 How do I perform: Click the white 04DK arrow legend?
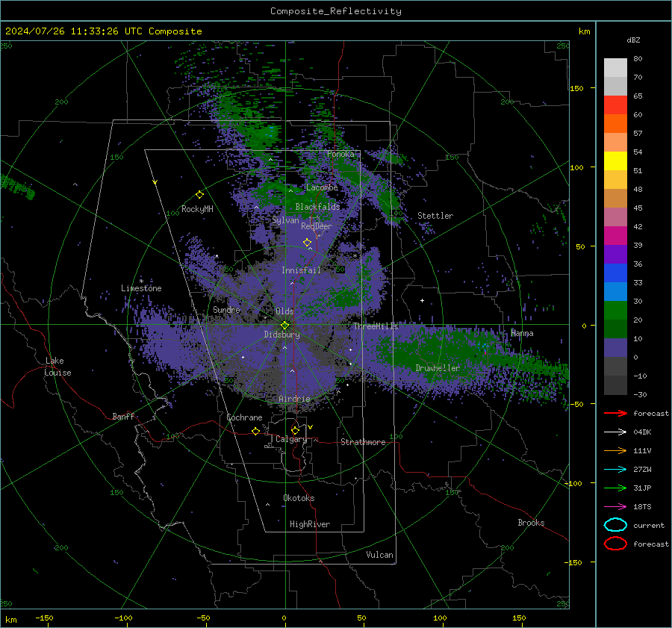[x=615, y=432]
